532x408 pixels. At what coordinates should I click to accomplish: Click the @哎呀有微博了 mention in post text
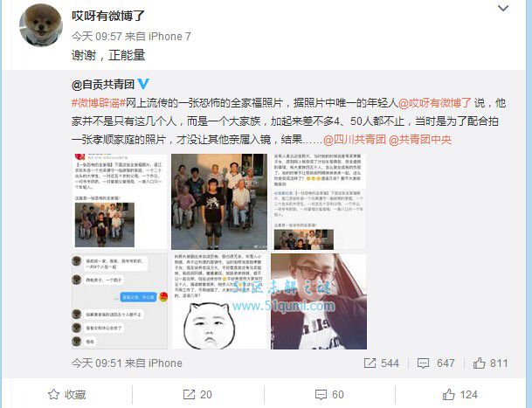435,103
